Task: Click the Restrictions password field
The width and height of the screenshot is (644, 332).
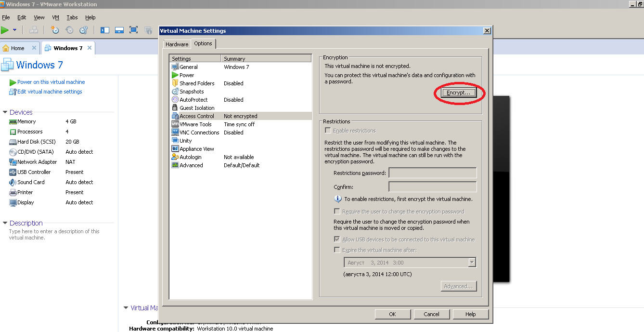Action: pyautogui.click(x=433, y=173)
